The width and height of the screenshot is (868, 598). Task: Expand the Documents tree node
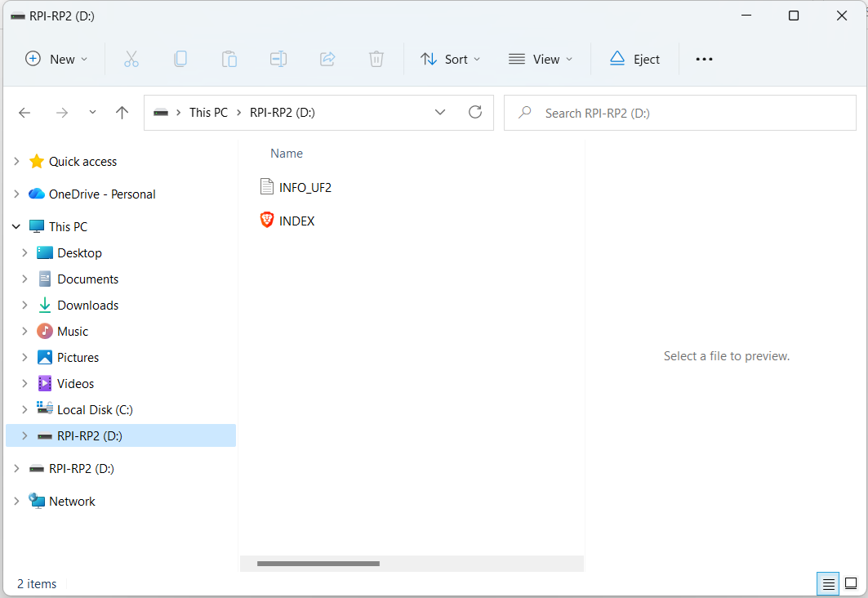click(24, 279)
